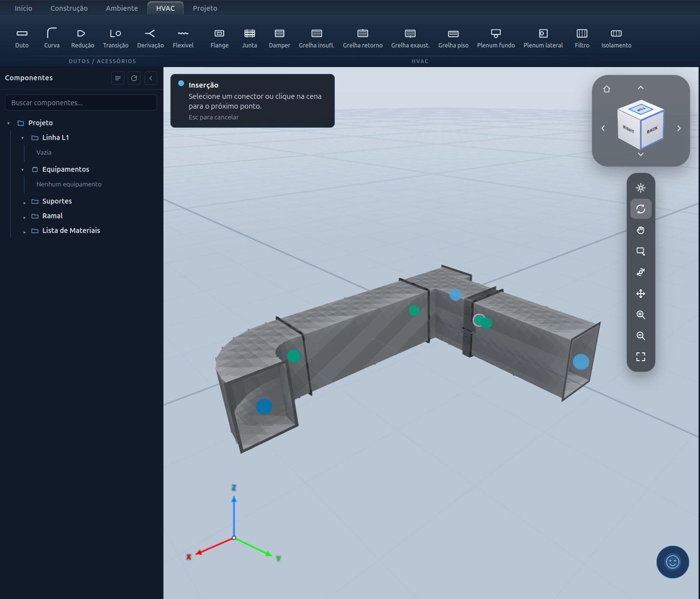Image resolution: width=700 pixels, height=599 pixels.
Task: Choose Grelha exaust. tool
Action: (x=410, y=39)
